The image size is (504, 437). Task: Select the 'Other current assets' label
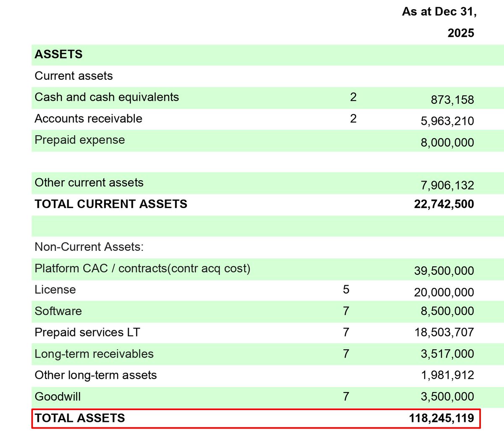tap(89, 182)
